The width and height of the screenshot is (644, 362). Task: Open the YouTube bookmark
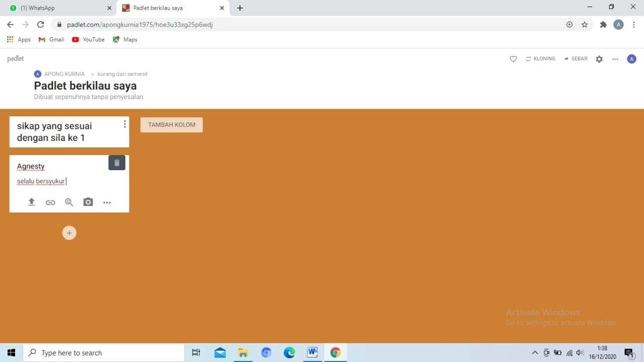(x=89, y=39)
